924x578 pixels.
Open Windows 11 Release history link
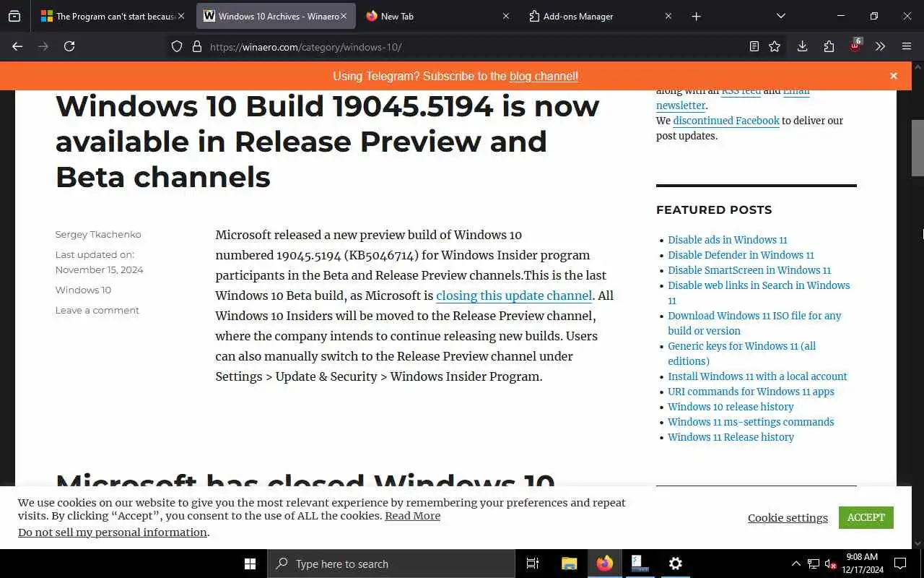pos(731,437)
